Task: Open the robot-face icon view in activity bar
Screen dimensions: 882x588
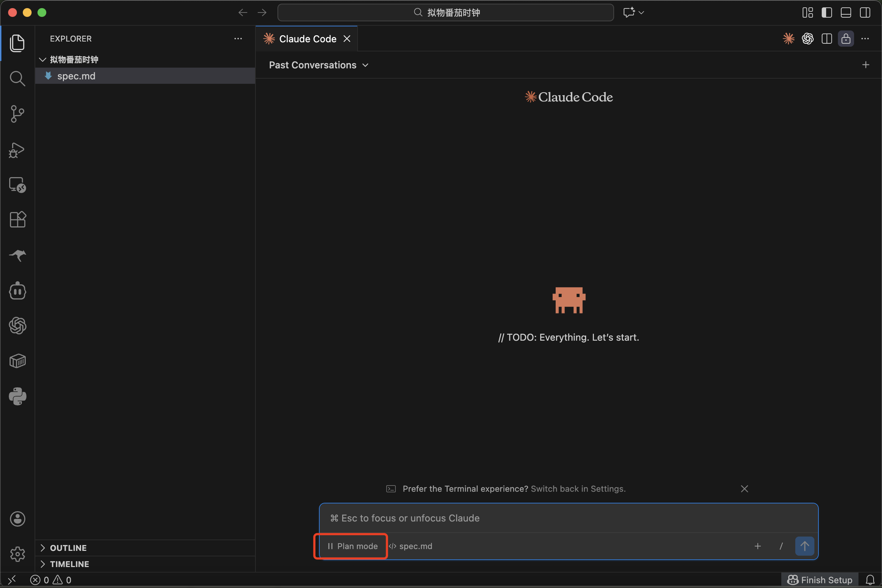Action: click(17, 291)
